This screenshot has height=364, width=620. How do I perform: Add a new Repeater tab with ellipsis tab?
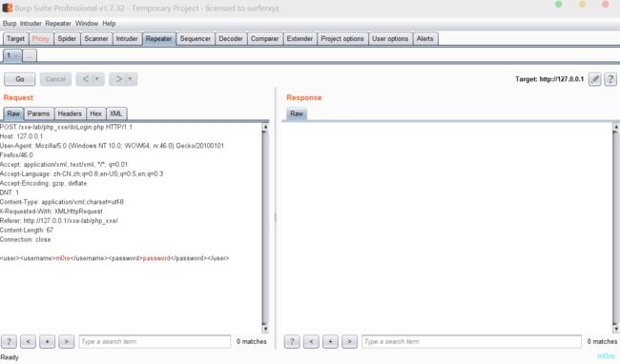(x=30, y=55)
